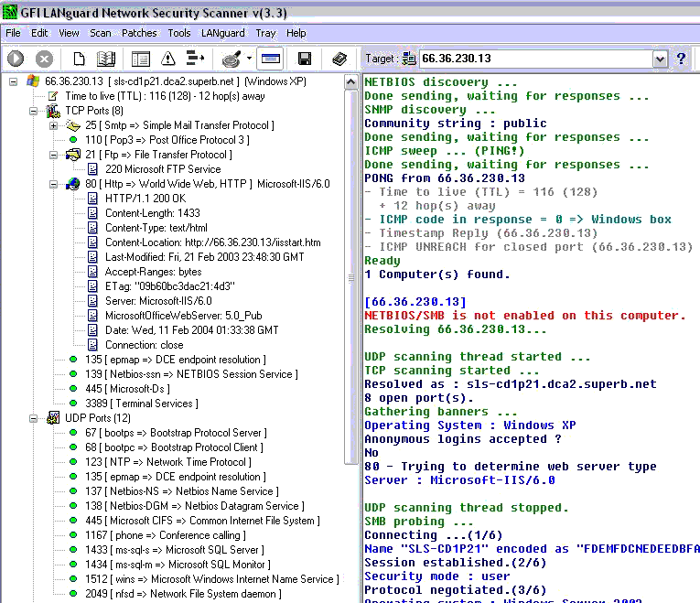Click into the Target field showing 66.36.230.13

pyautogui.click(x=535, y=59)
